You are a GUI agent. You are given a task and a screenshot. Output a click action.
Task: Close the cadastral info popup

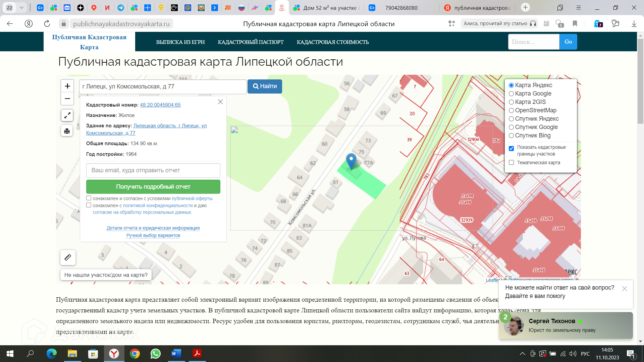coord(220,102)
